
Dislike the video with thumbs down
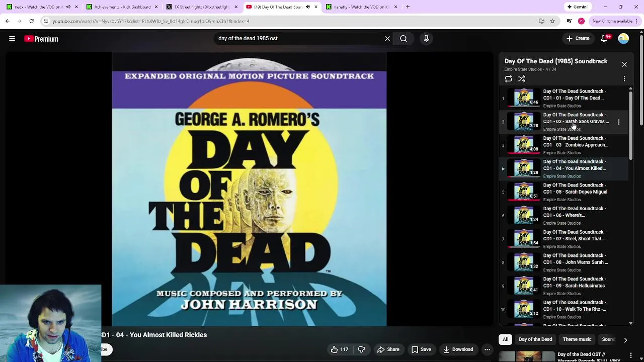click(361, 349)
